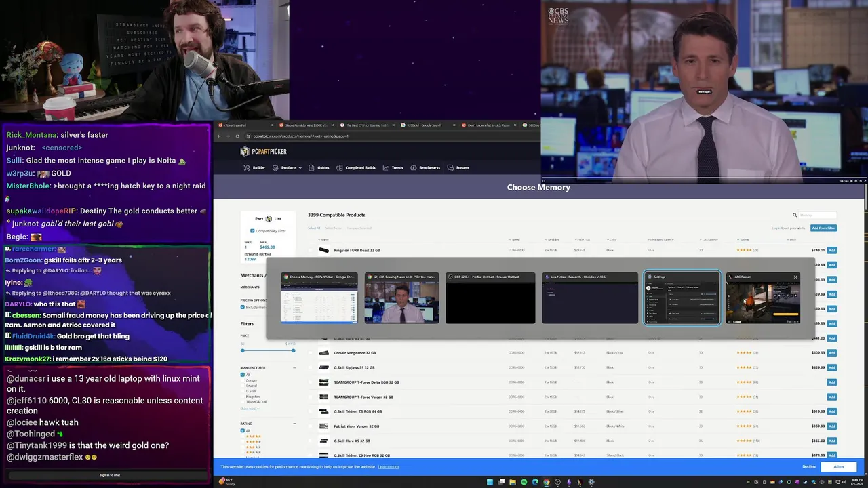The height and width of the screenshot is (488, 868).
Task: Open Benchmarks nav menu item
Action: pos(429,167)
